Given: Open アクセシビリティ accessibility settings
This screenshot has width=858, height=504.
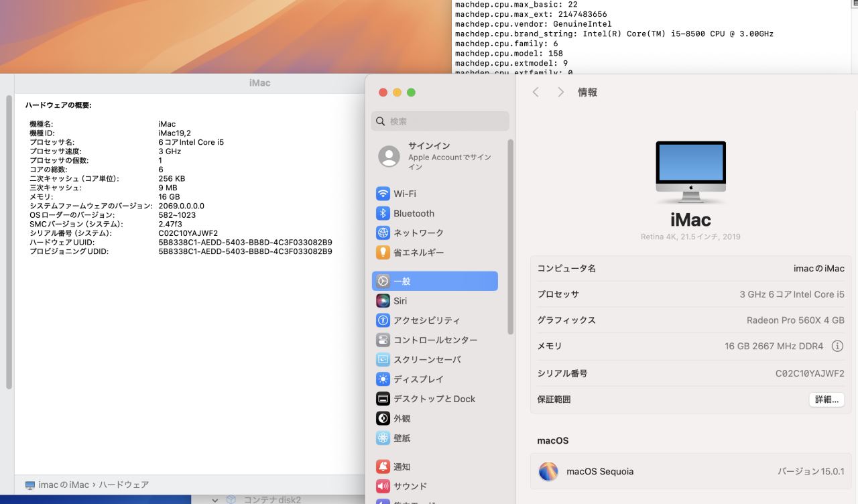Looking at the screenshot, I should pyautogui.click(x=426, y=320).
